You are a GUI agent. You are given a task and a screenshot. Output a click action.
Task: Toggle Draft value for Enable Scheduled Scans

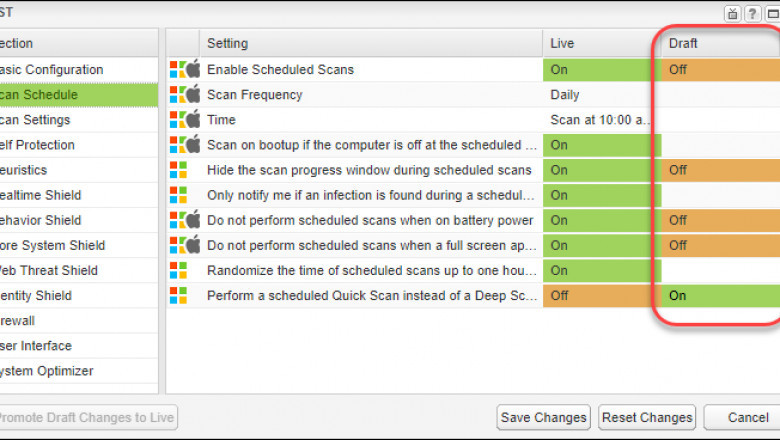click(x=720, y=70)
